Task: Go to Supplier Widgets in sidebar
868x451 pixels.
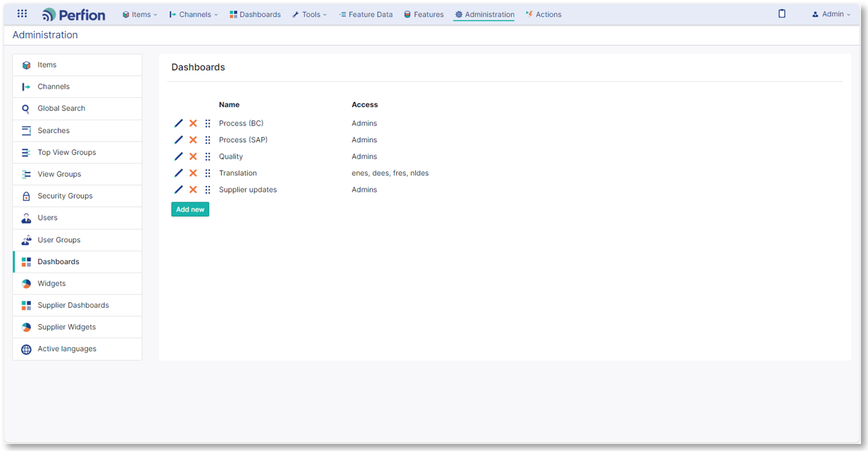Action: tap(77, 327)
